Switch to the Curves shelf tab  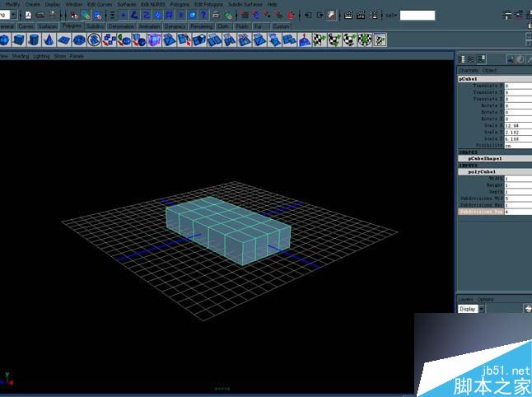[26, 26]
